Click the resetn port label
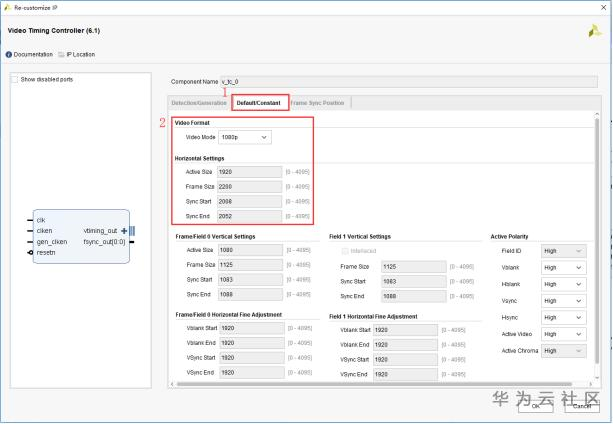This screenshot has width=613, height=424. [46, 253]
